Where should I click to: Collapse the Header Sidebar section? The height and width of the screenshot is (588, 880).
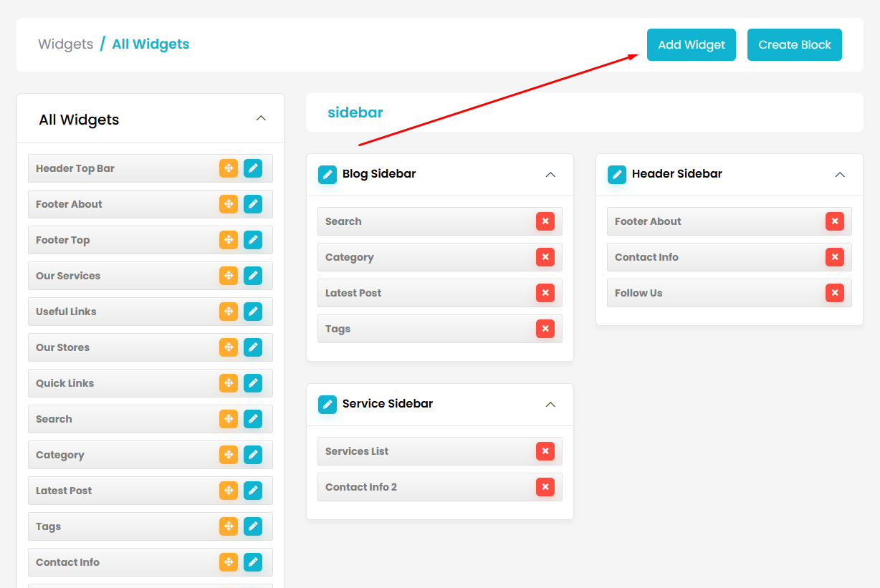coord(840,175)
